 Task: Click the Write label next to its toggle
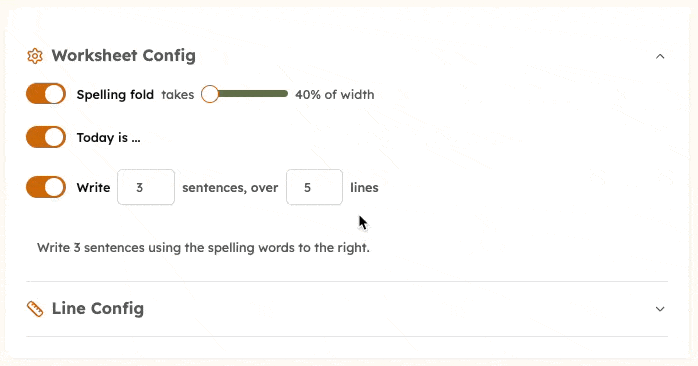coord(93,187)
